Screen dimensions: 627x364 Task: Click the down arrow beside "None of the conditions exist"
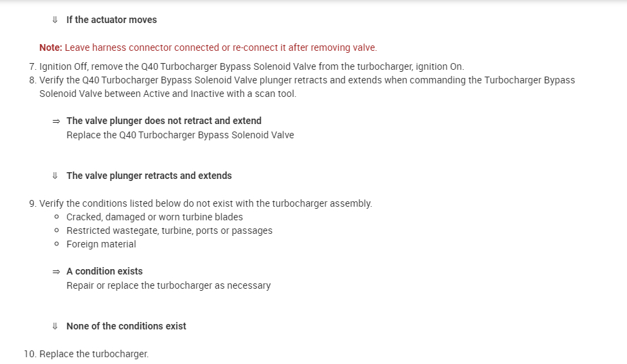[x=55, y=326]
